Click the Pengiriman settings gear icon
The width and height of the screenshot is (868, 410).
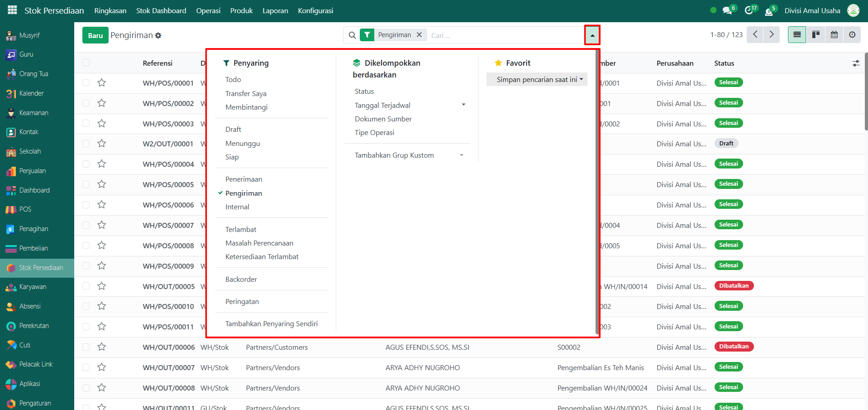click(x=158, y=35)
